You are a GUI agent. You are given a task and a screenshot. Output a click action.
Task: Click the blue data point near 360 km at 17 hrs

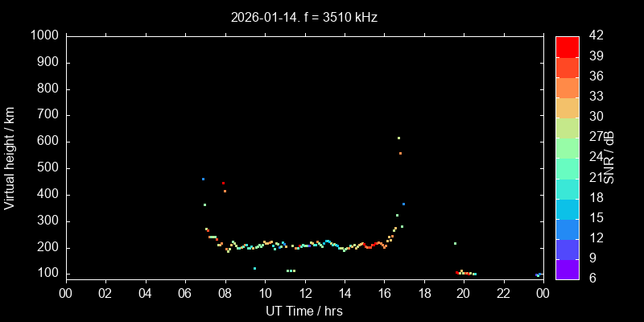tap(403, 204)
